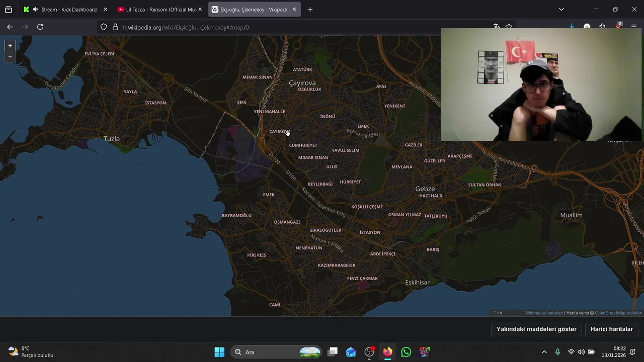The image size is (644, 362).
Task: Click the FEVZI ÇAKMAK map label
Action: 362,279
